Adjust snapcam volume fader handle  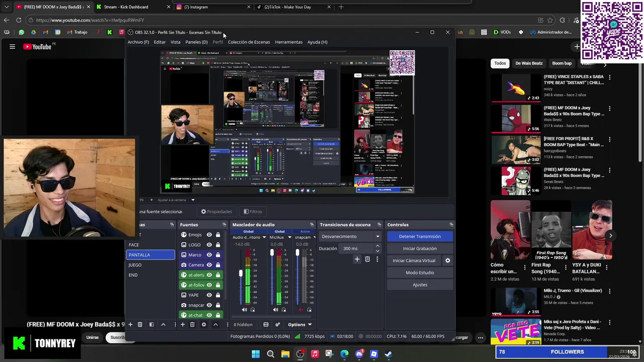[297, 252]
